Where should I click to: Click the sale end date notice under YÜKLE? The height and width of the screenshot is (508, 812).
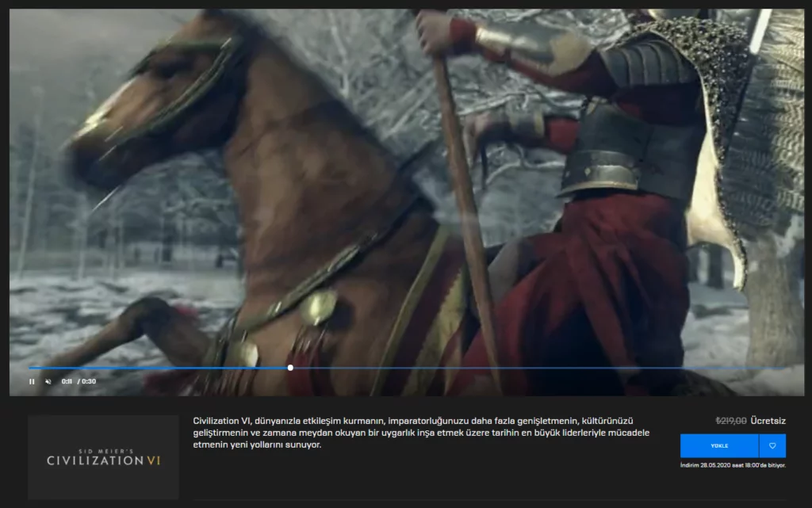[733, 465]
